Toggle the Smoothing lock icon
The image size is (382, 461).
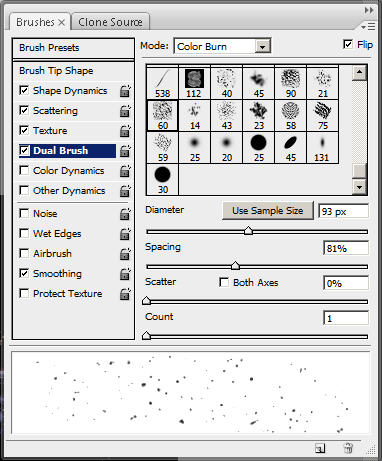tap(125, 274)
